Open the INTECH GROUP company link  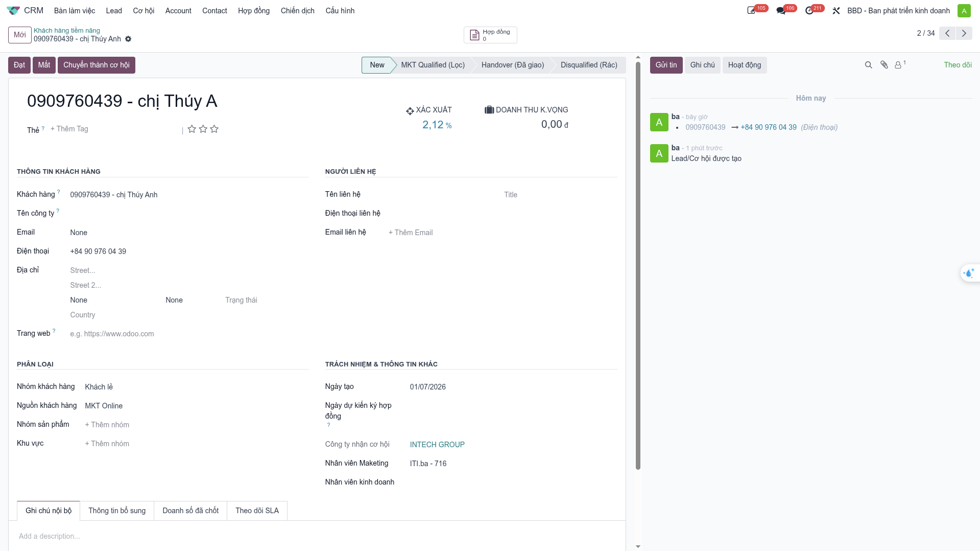437,445
